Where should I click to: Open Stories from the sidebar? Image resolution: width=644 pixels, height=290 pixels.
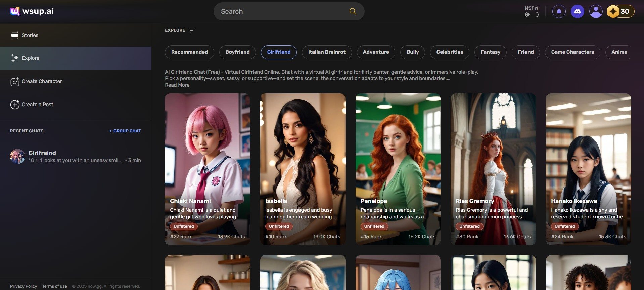coord(30,35)
